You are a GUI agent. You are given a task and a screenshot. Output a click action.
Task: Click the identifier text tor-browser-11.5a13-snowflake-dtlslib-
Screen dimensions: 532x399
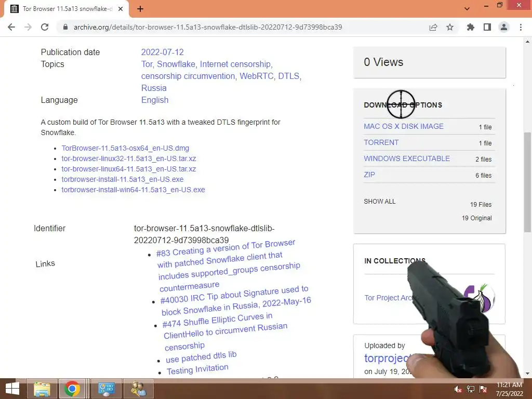click(204, 229)
